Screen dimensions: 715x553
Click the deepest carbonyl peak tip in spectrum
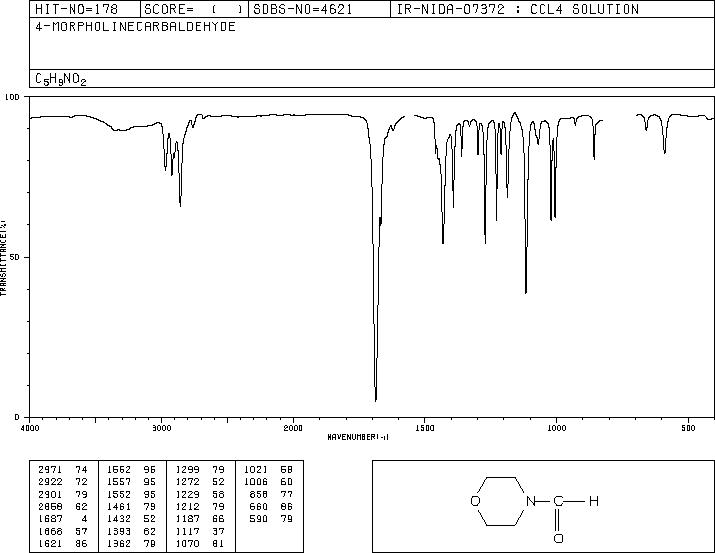[375, 400]
